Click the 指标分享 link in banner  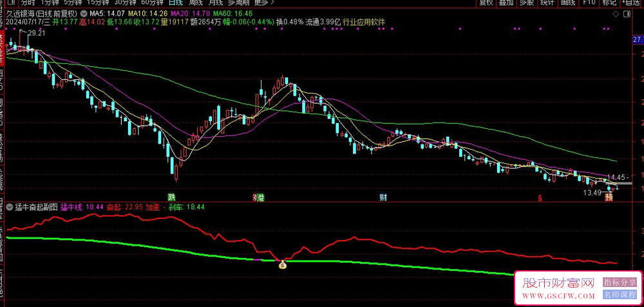(620, 282)
